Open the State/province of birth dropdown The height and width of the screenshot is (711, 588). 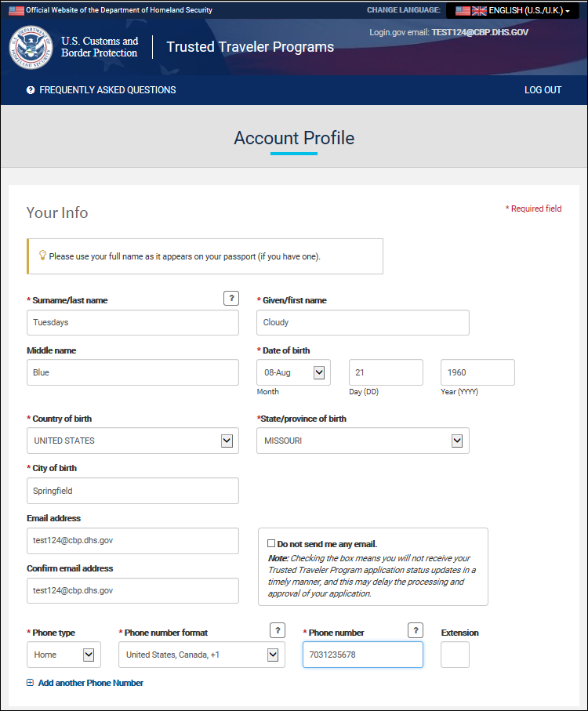(x=457, y=441)
